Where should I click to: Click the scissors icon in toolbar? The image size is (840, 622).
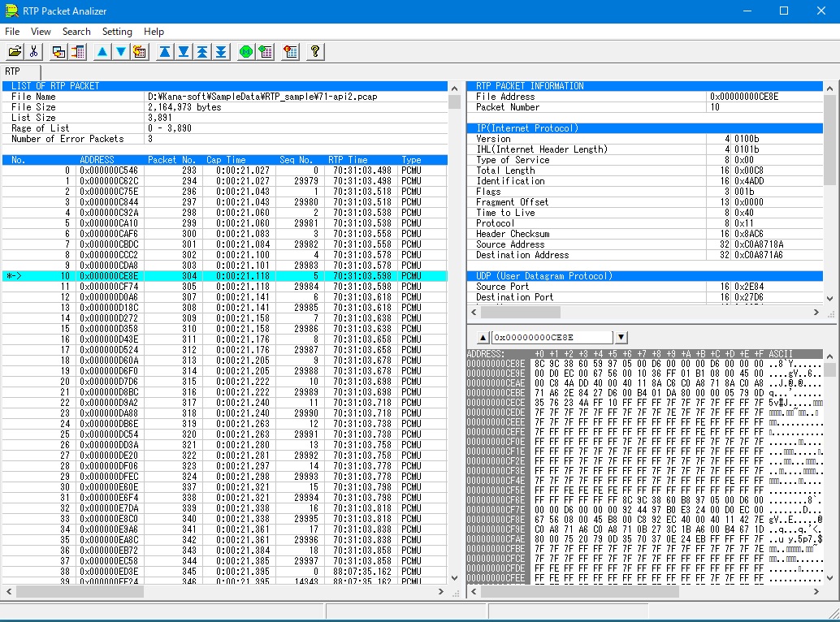coord(33,52)
